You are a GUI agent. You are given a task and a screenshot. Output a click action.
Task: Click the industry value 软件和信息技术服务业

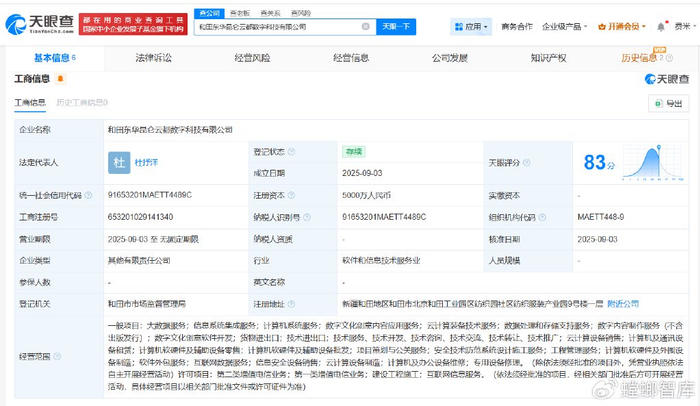tap(381, 261)
